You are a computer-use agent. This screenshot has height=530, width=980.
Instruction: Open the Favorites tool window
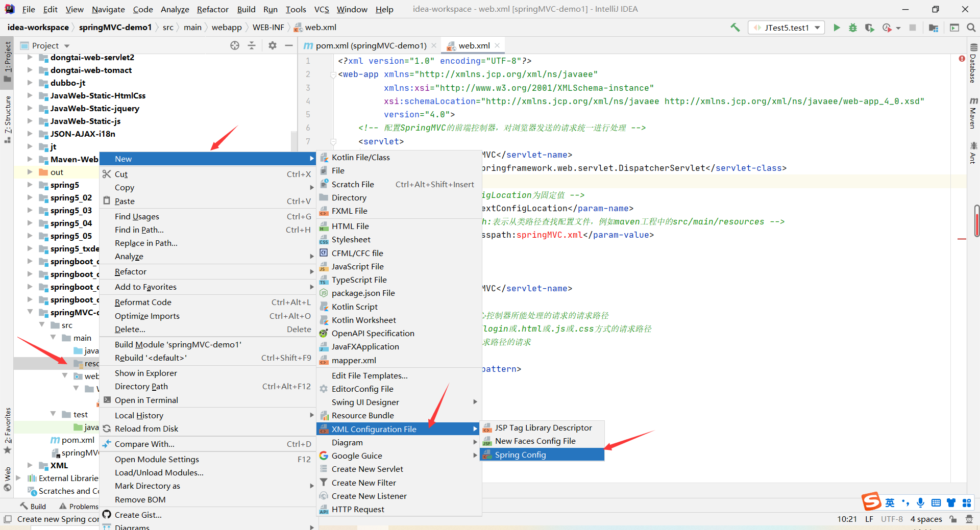pyautogui.click(x=7, y=431)
